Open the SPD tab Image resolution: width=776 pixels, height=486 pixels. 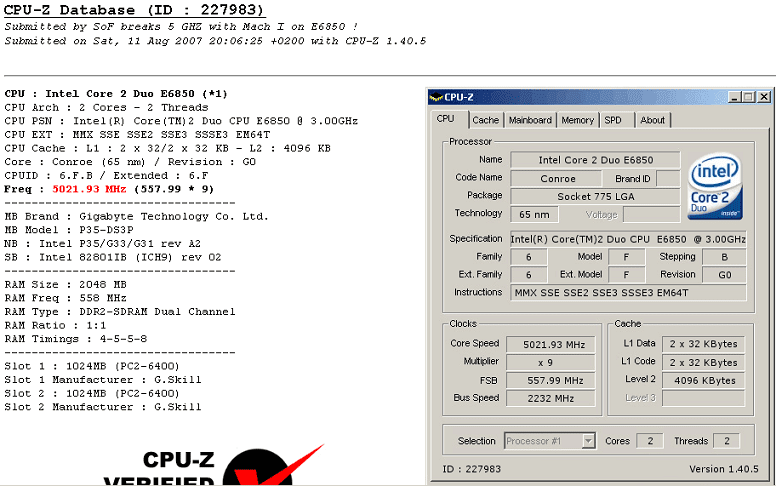(613, 120)
